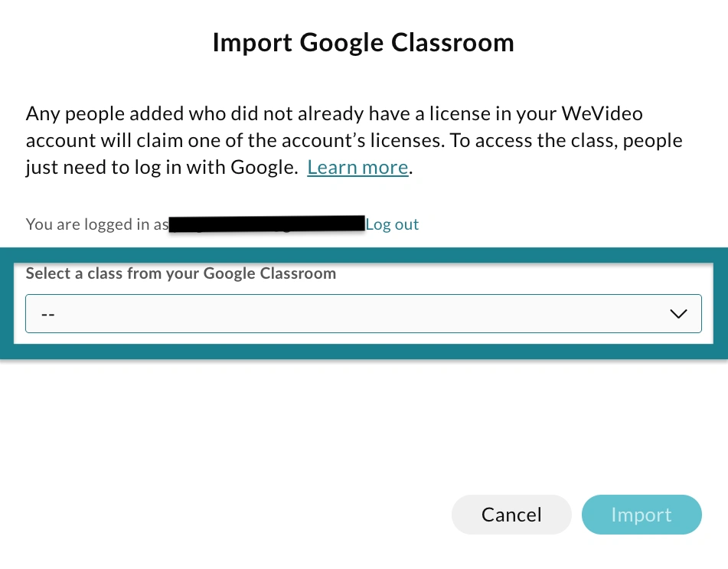
Task: Click the Import button
Action: tap(641, 515)
